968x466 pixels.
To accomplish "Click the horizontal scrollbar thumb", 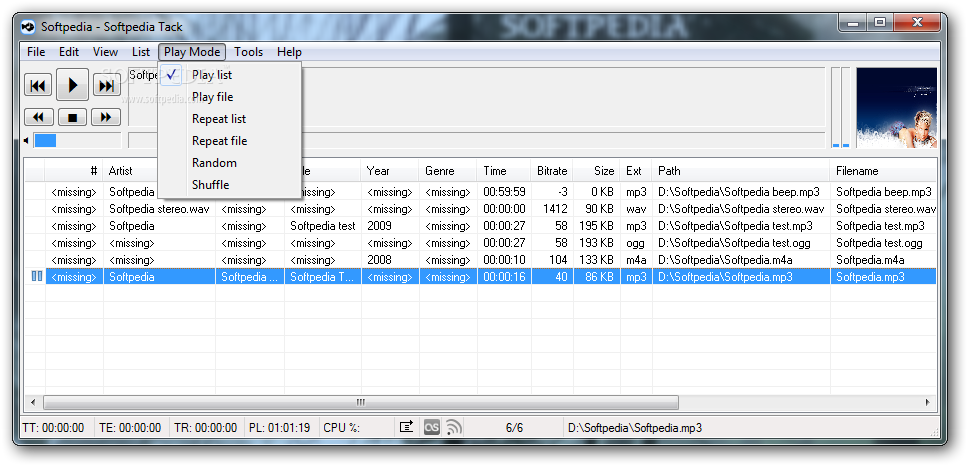I will tap(361, 402).
